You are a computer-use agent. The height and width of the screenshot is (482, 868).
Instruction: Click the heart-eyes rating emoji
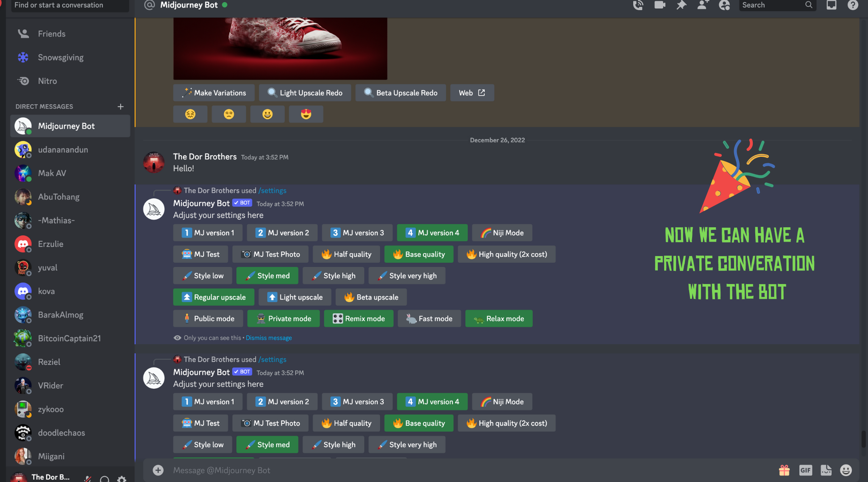pyautogui.click(x=306, y=114)
